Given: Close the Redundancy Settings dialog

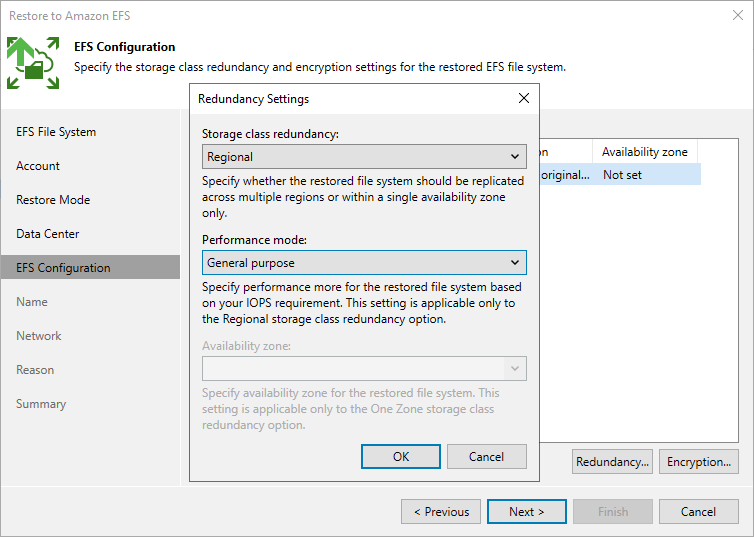Looking at the screenshot, I should click(524, 98).
